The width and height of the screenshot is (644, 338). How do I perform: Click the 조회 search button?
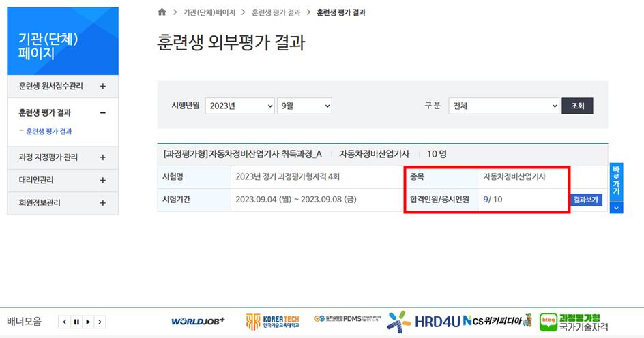coord(577,106)
